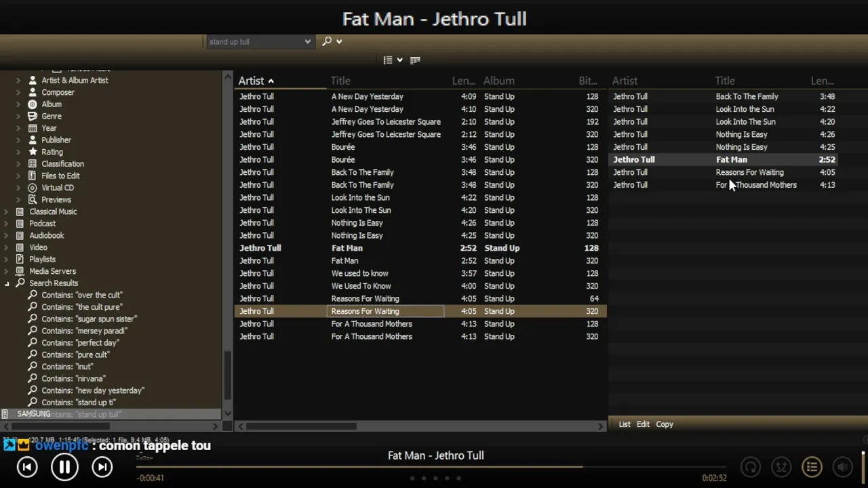Image resolution: width=868 pixels, height=488 pixels.
Task: Skip to the next track
Action: click(x=102, y=466)
